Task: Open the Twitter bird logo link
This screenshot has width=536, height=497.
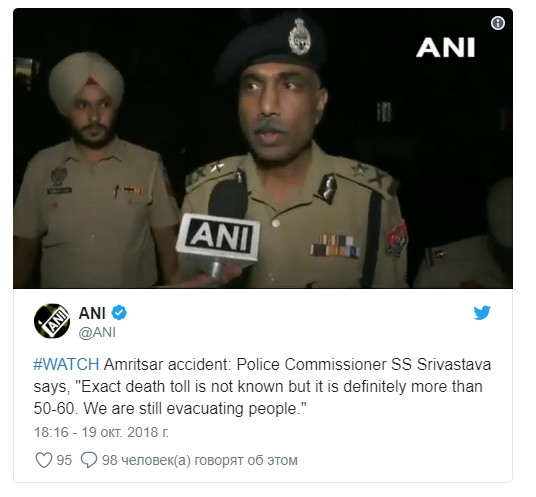Action: 482,312
